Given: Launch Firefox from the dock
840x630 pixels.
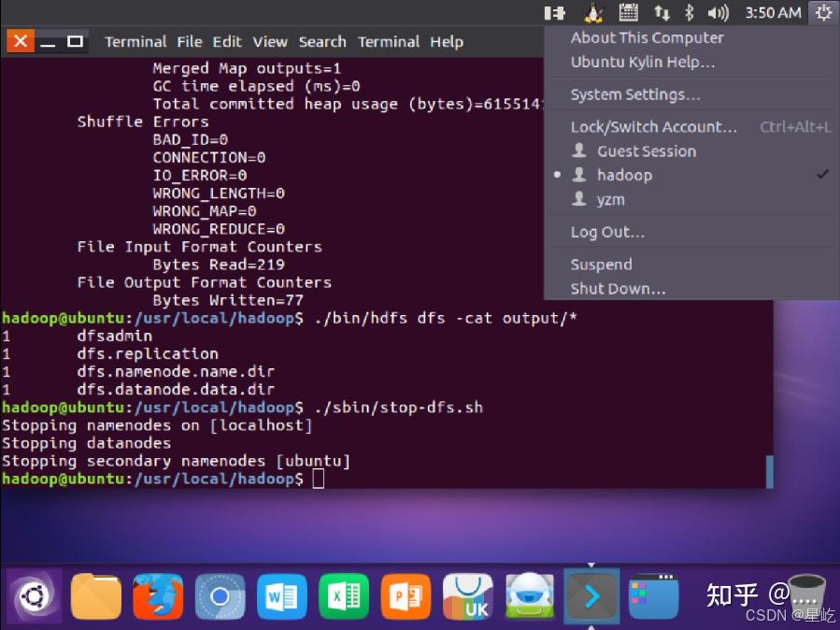Looking at the screenshot, I should [157, 595].
